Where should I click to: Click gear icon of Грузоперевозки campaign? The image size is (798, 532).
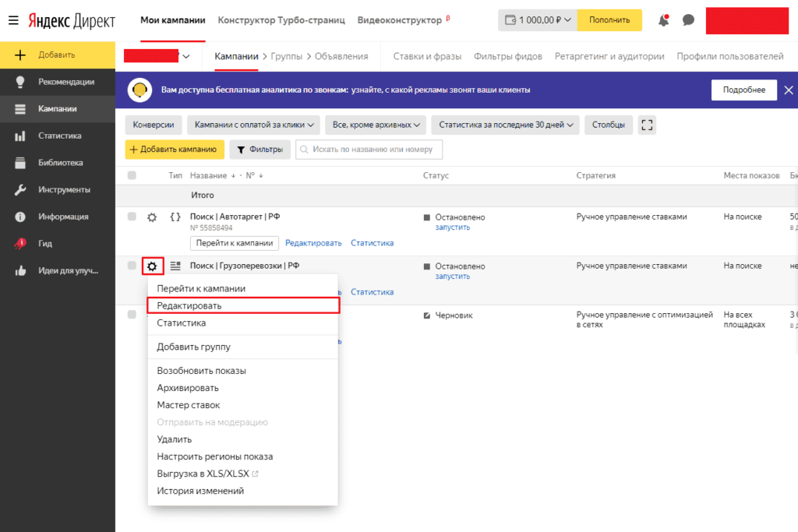[152, 266]
